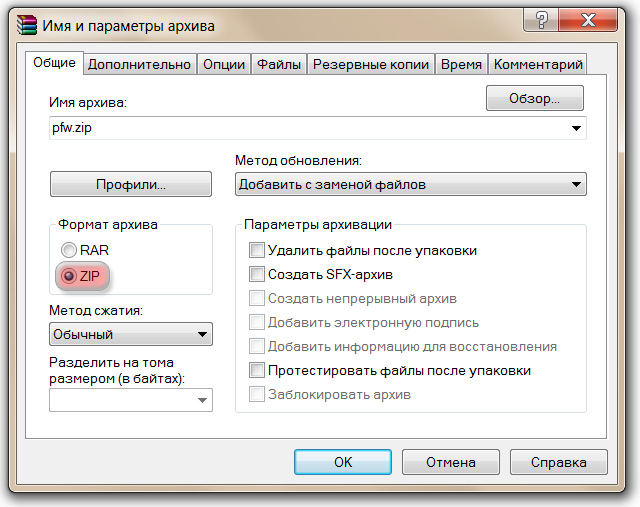The width and height of the screenshot is (640, 507).
Task: Expand the split volume size dropdown
Action: [203, 400]
